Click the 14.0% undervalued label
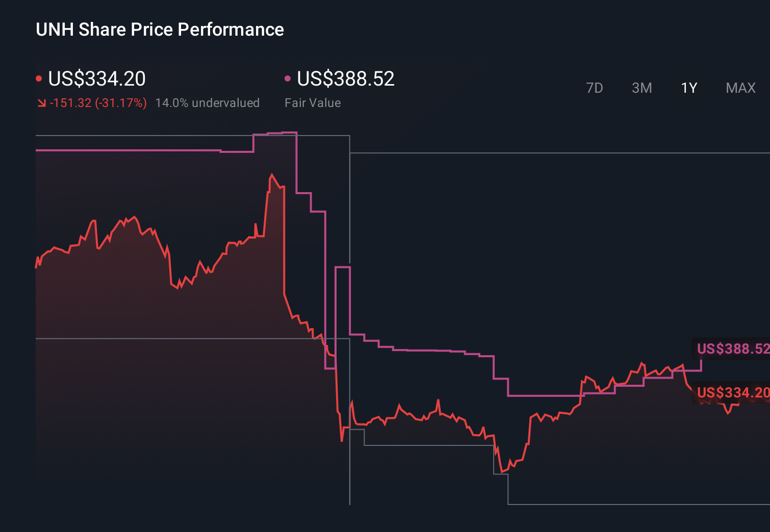 pyautogui.click(x=208, y=102)
